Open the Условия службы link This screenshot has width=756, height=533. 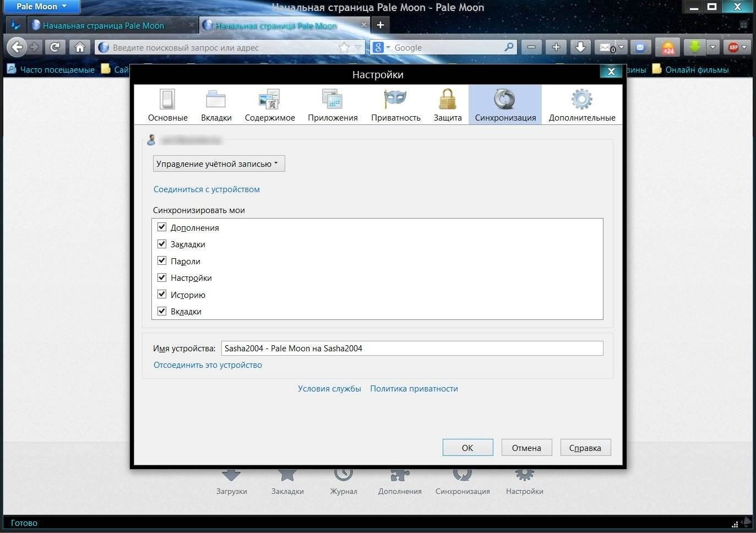coord(329,389)
